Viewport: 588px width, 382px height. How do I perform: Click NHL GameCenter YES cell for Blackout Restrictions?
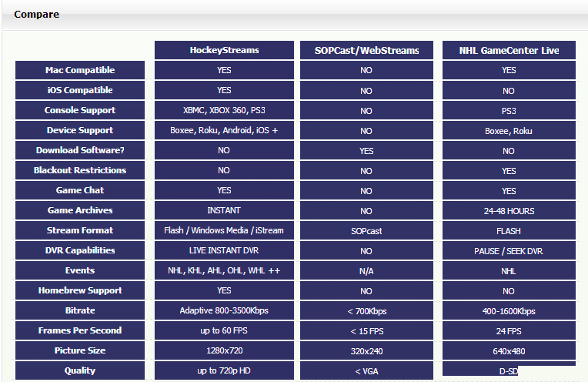(x=509, y=171)
